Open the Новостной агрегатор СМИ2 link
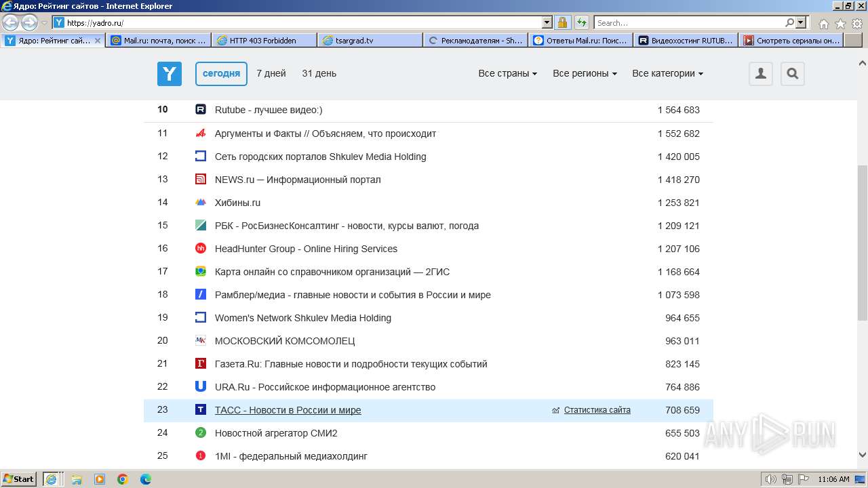The width and height of the screenshot is (868, 488). [276, 433]
